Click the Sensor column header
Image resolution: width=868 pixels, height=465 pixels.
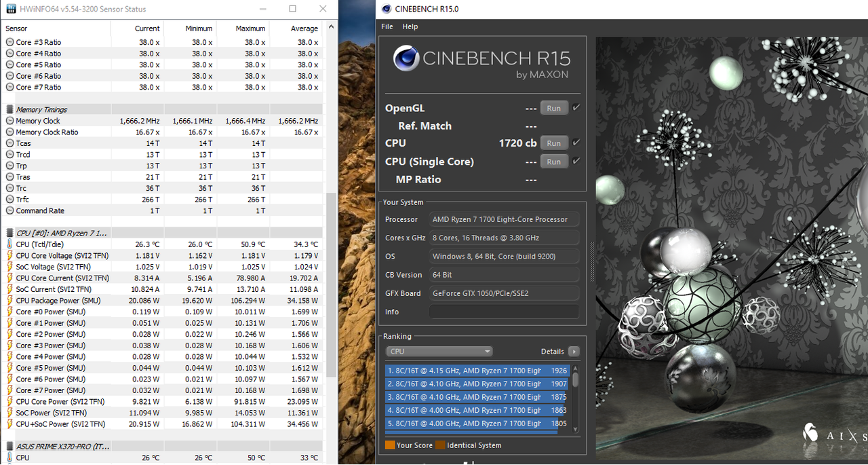(x=16, y=29)
